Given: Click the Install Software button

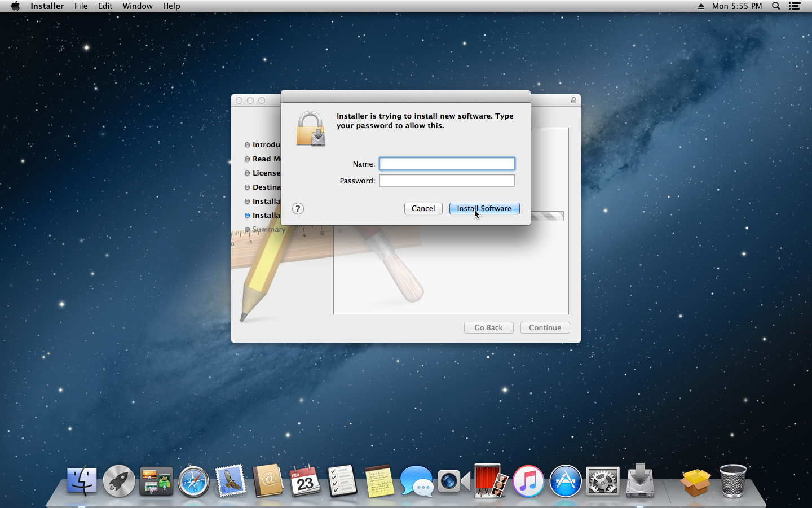Looking at the screenshot, I should [x=484, y=209].
